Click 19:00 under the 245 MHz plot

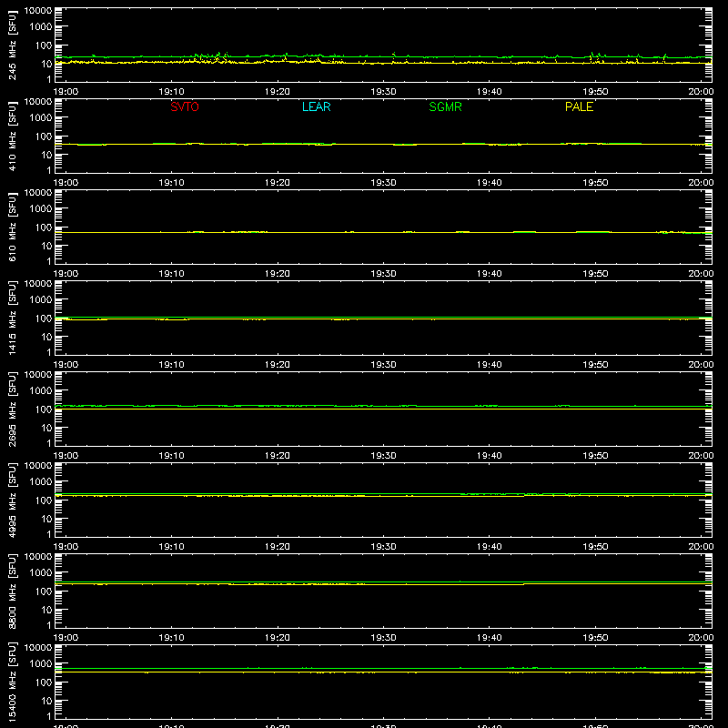click(66, 92)
